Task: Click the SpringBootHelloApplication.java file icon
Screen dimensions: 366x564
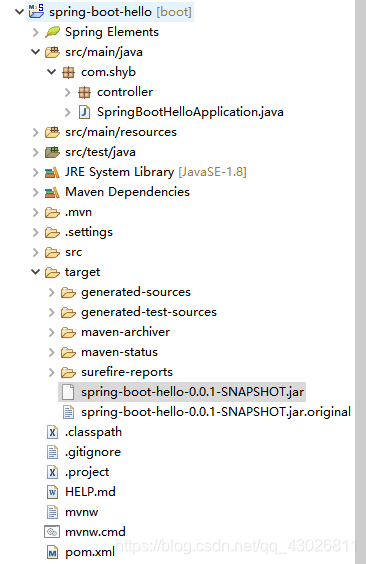Action: (x=84, y=112)
